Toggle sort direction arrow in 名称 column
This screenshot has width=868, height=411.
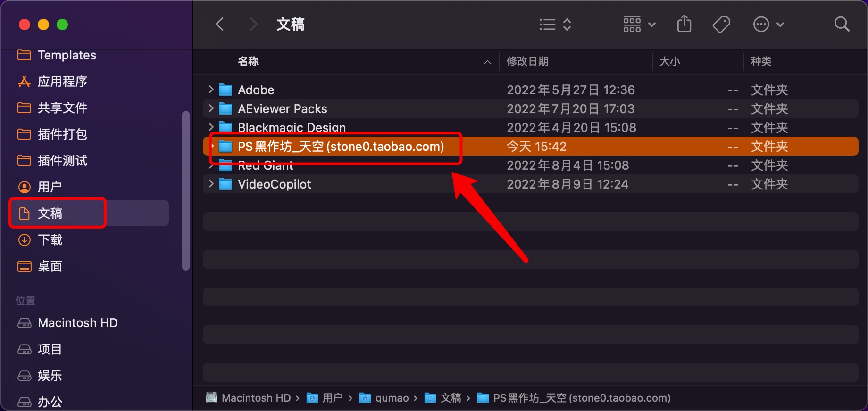point(487,62)
